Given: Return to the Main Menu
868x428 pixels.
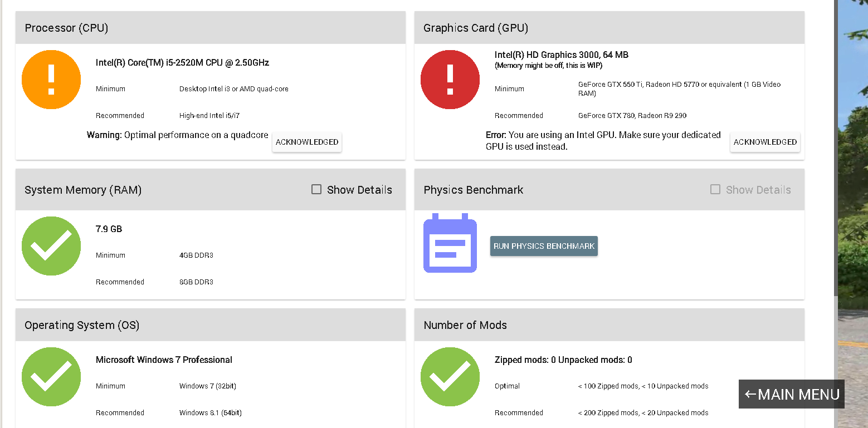Looking at the screenshot, I should (x=792, y=394).
